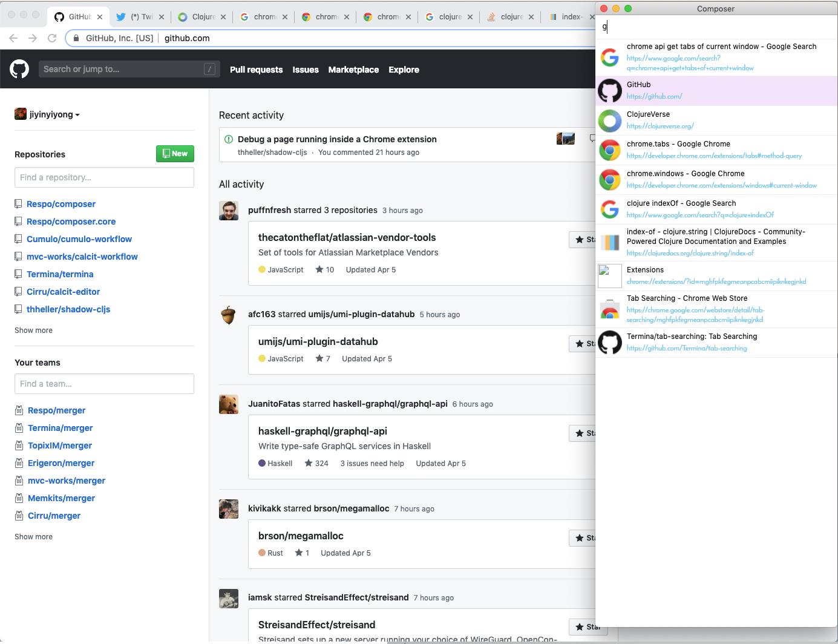Select ClojureVerse result in Composer
This screenshot has height=644, width=838.
pos(716,120)
